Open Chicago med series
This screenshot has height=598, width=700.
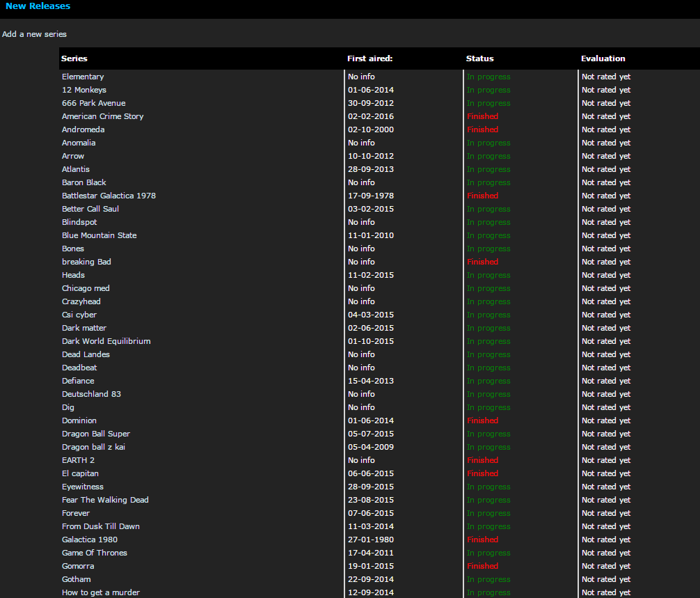pyautogui.click(x=86, y=288)
